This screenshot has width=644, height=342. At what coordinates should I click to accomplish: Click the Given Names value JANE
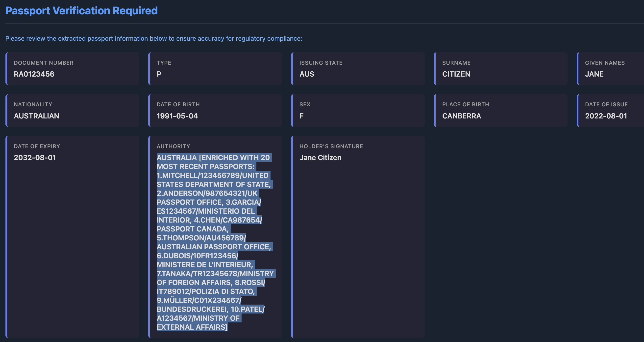tap(594, 74)
